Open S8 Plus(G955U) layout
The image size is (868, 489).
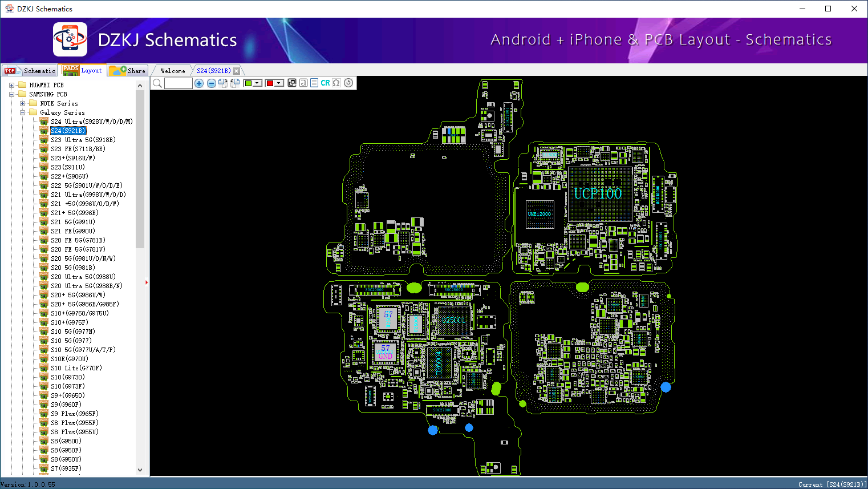point(75,432)
